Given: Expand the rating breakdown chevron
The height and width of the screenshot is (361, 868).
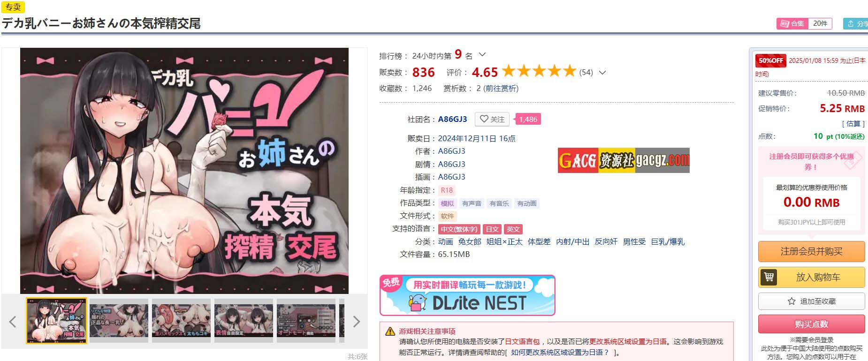Looking at the screenshot, I should coord(602,72).
